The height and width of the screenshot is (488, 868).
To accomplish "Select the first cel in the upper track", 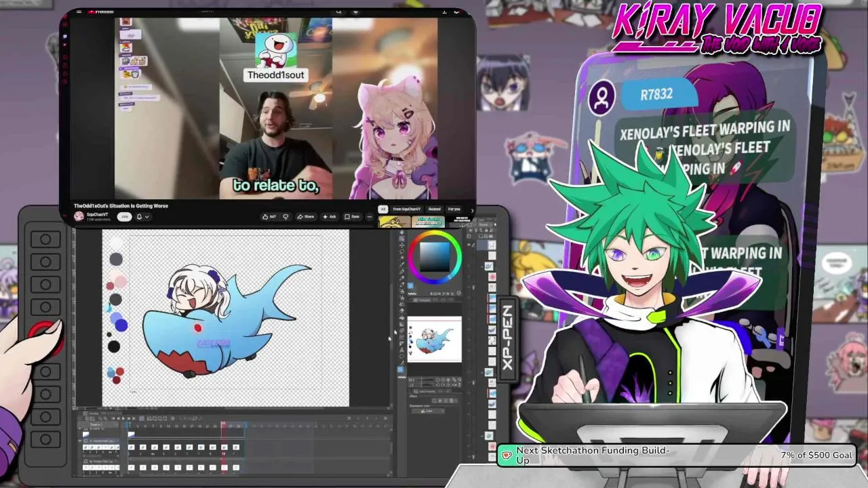I will 131,447.
